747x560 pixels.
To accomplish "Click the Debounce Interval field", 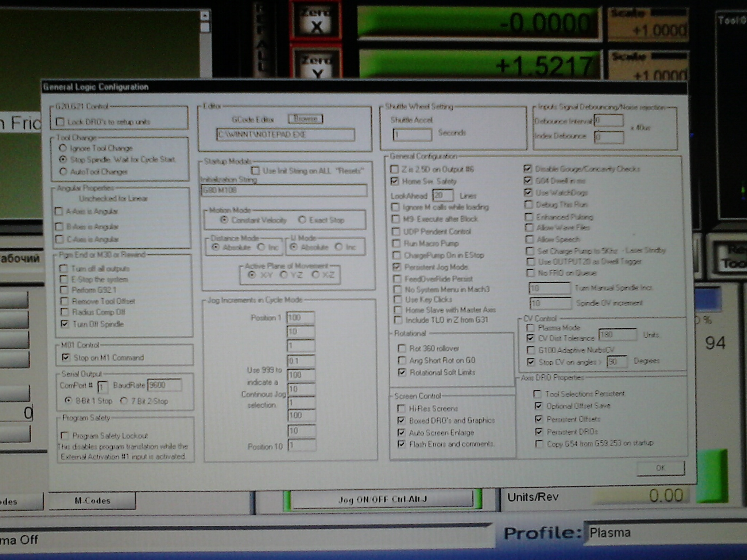I will pyautogui.click(x=608, y=120).
